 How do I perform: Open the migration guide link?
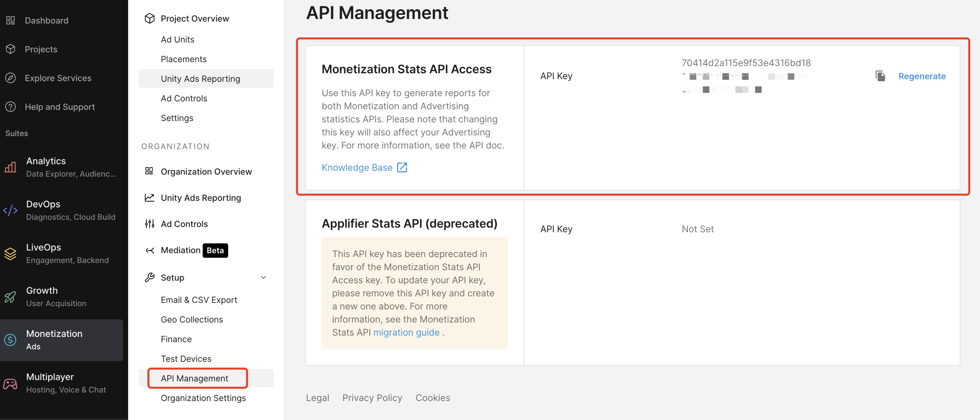click(x=406, y=332)
